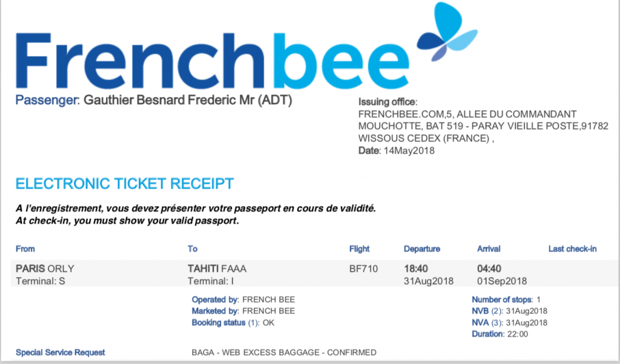Click the From column header
620x364 pixels.
pos(25,249)
